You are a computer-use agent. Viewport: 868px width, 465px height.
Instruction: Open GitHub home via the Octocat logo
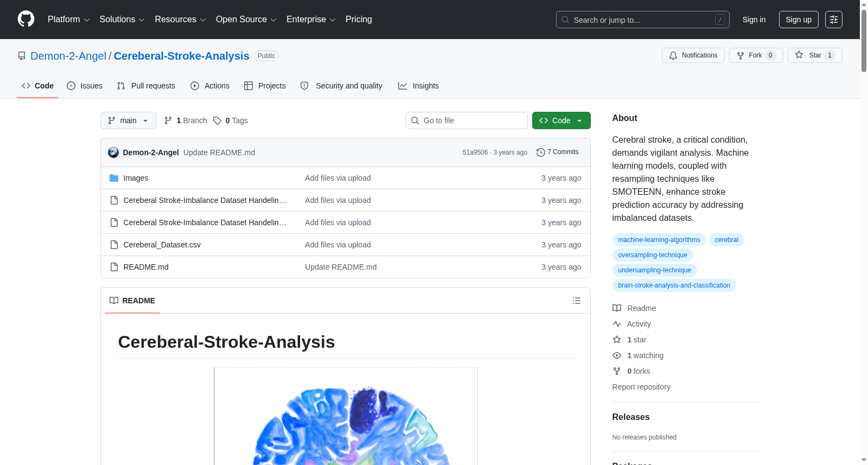click(x=26, y=20)
